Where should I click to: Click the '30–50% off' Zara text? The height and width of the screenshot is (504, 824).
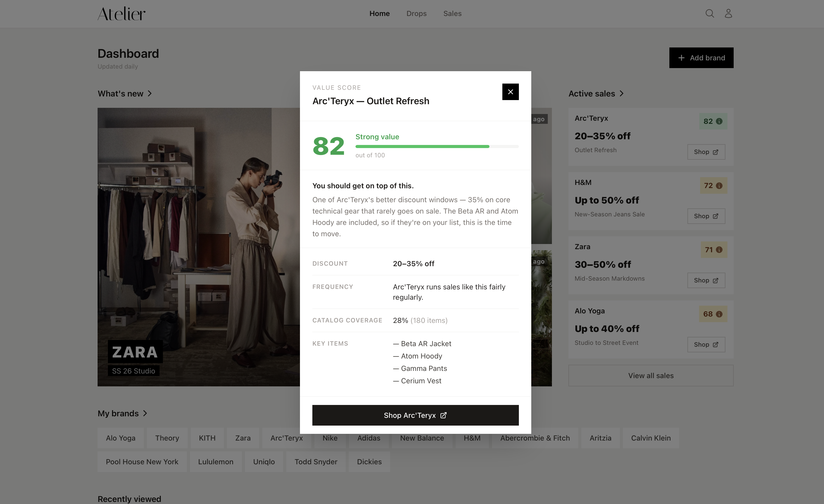[x=603, y=264]
